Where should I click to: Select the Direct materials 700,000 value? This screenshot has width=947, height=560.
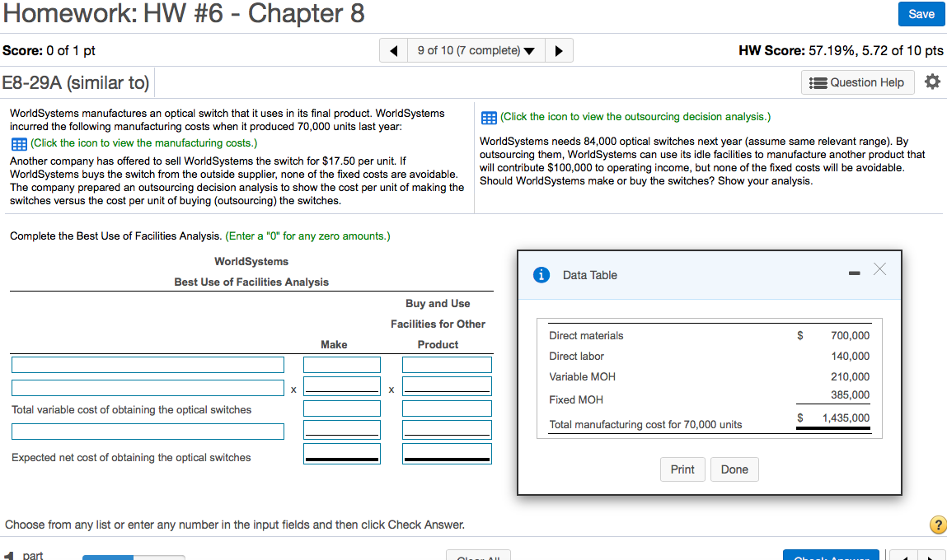(850, 335)
